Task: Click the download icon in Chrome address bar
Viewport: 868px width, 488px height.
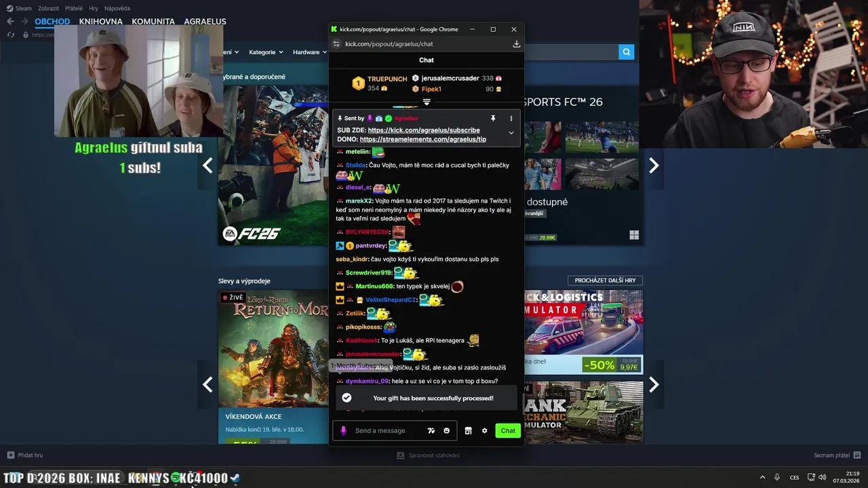Action: (x=516, y=44)
